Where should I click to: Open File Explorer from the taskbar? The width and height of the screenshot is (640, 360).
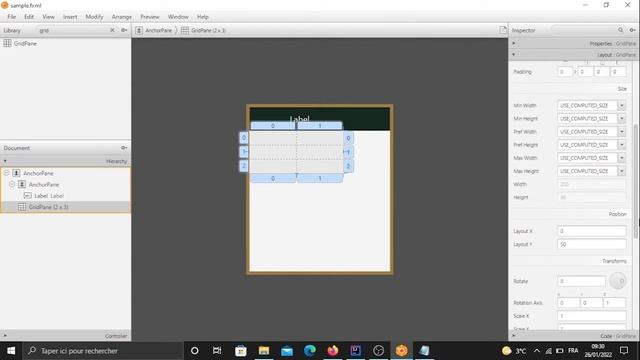[x=264, y=351]
